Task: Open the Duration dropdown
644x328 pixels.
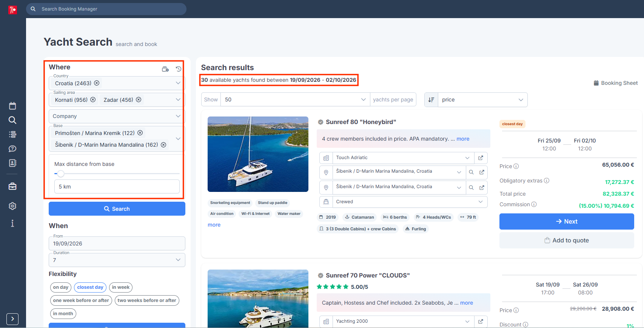Action: pos(117,260)
